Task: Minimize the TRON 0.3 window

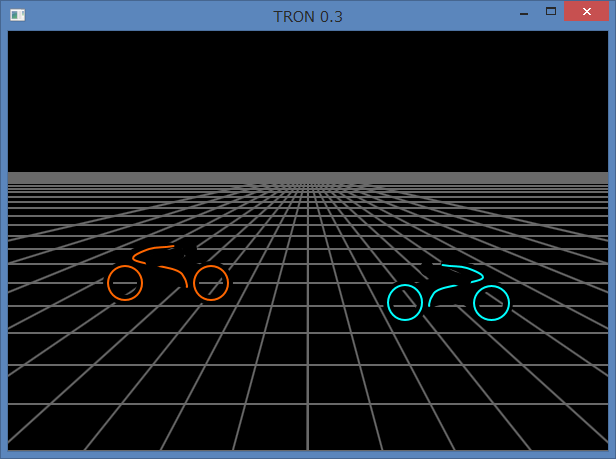Action: click(524, 12)
